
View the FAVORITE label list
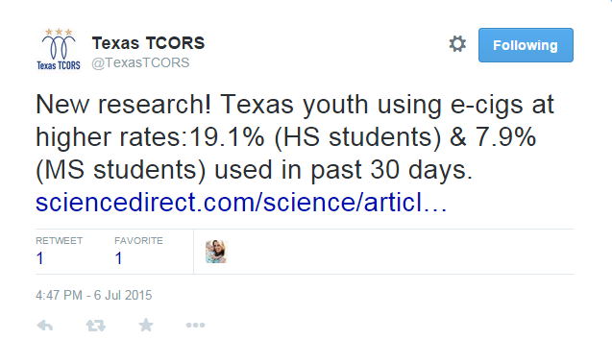point(138,241)
